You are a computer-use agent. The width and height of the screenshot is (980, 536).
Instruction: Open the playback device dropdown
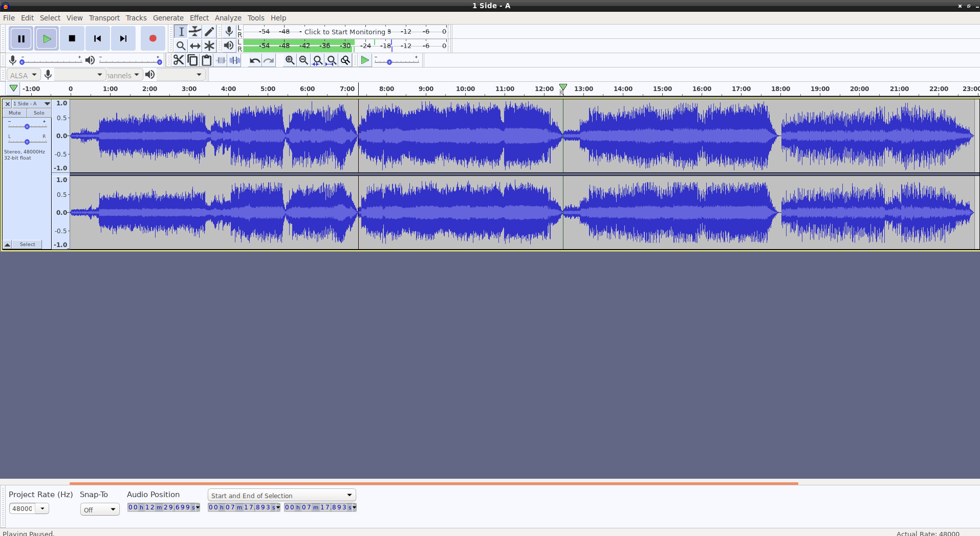(180, 75)
